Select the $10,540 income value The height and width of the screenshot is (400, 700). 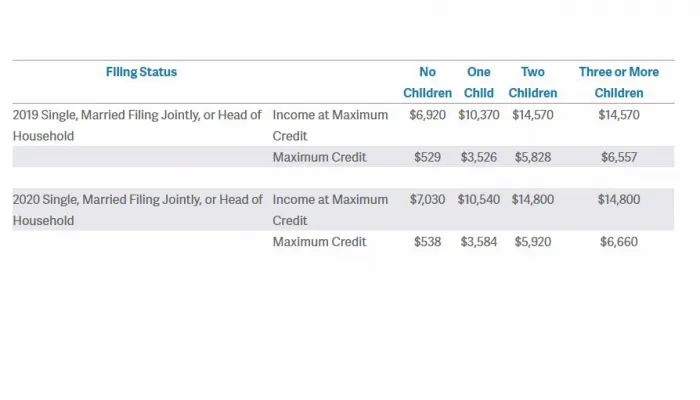click(479, 199)
